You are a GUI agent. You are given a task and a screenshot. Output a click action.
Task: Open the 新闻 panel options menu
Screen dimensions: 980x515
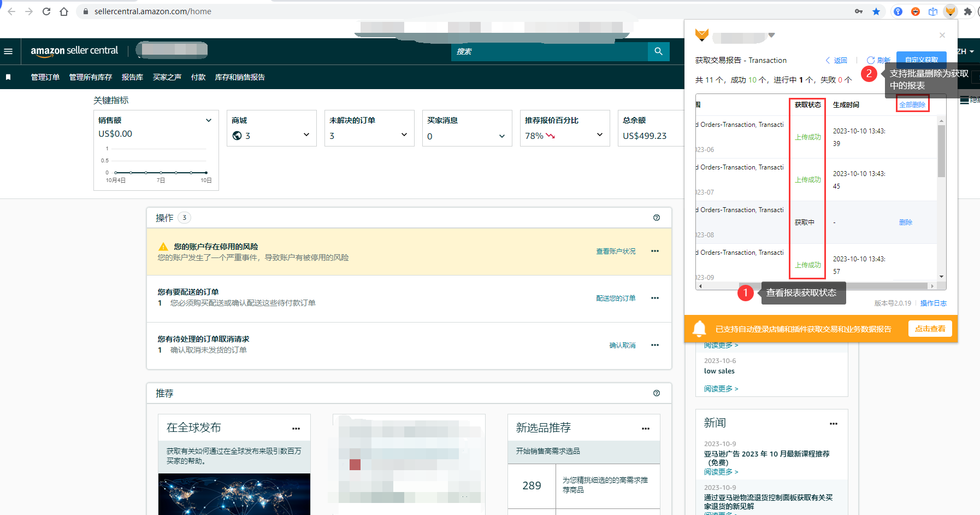tap(833, 424)
